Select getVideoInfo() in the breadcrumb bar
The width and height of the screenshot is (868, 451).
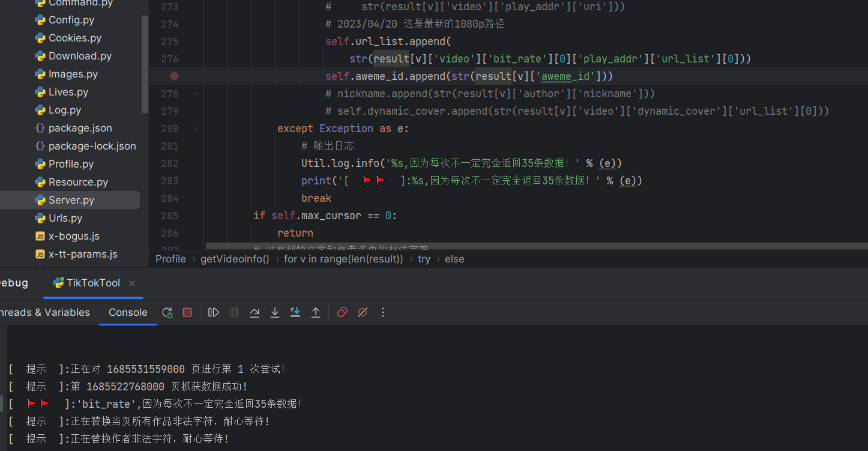235,259
